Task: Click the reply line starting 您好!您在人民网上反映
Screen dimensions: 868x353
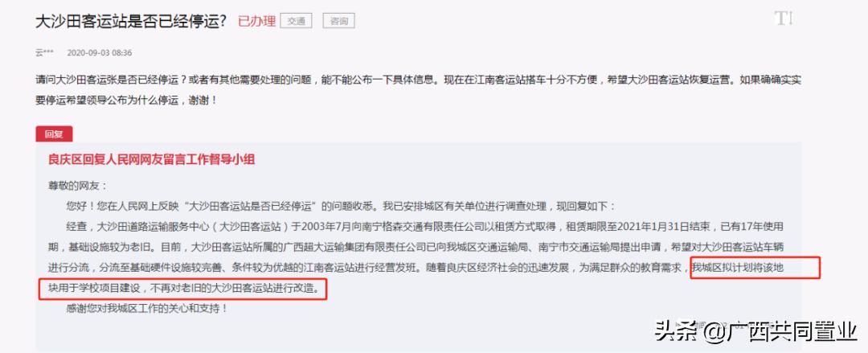Action: point(341,206)
